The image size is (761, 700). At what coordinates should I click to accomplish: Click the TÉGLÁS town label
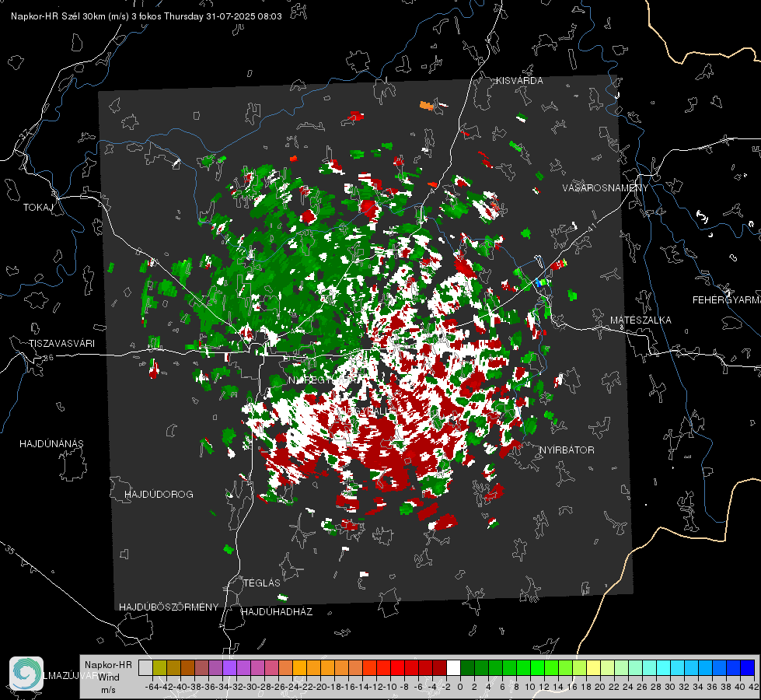262,583
